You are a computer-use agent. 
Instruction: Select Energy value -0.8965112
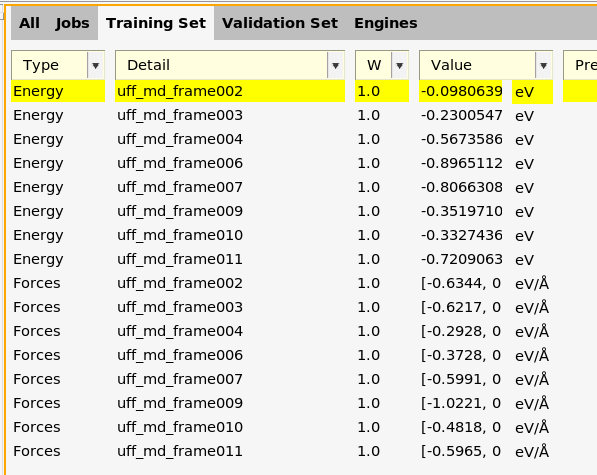(461, 163)
